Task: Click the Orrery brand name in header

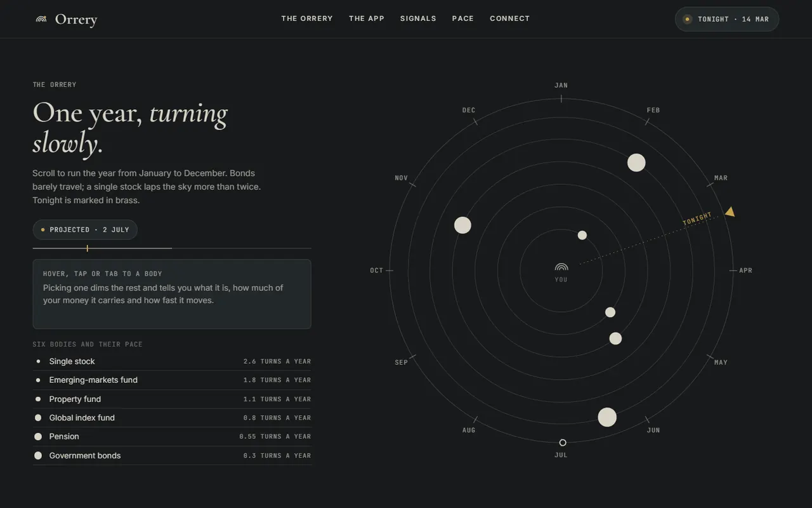Action: click(76, 20)
